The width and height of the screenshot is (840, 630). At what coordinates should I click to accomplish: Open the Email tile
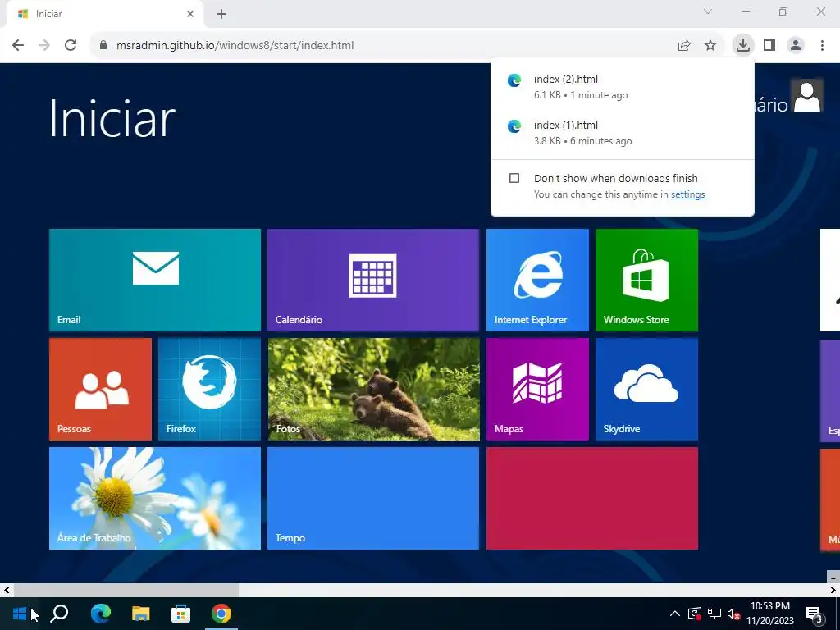[x=155, y=281]
